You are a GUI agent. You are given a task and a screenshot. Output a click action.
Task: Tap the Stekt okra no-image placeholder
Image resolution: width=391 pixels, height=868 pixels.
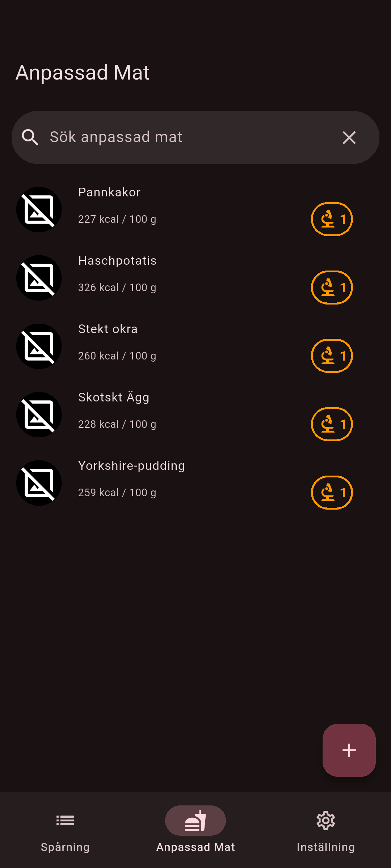tap(39, 346)
